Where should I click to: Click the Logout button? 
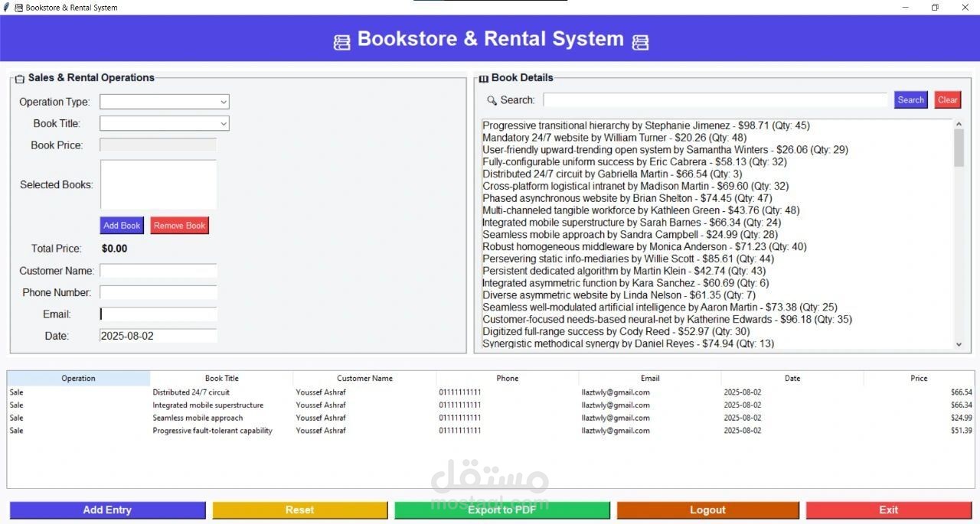(x=707, y=509)
